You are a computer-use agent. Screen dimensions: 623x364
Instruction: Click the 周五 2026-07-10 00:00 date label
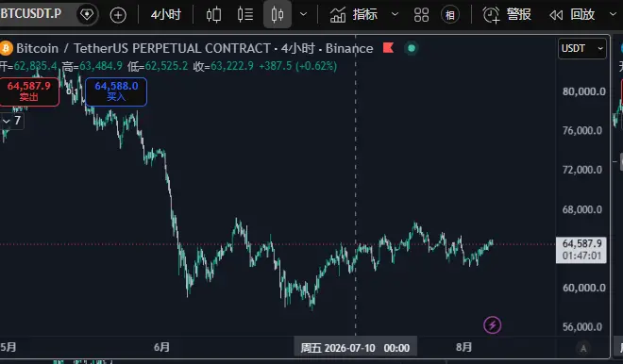(355, 348)
